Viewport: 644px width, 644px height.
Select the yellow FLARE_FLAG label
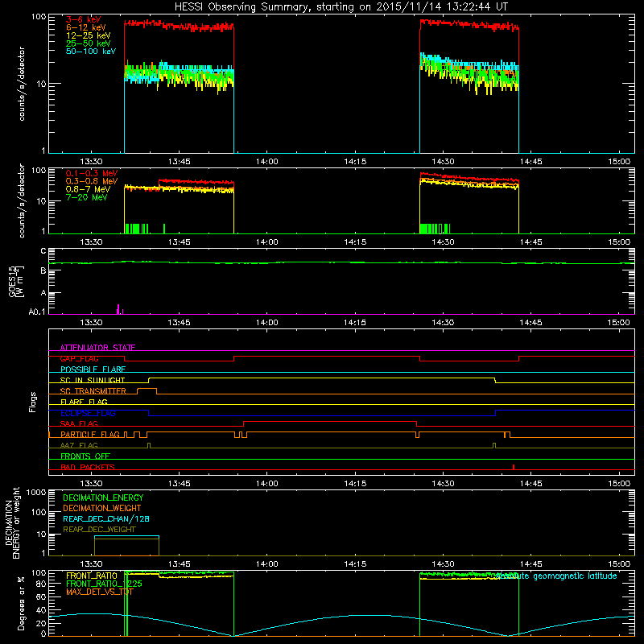84,402
